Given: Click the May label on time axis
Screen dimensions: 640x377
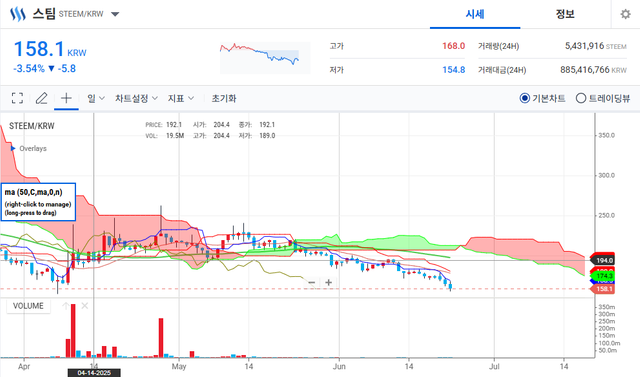Looking at the screenshot, I should [179, 366].
